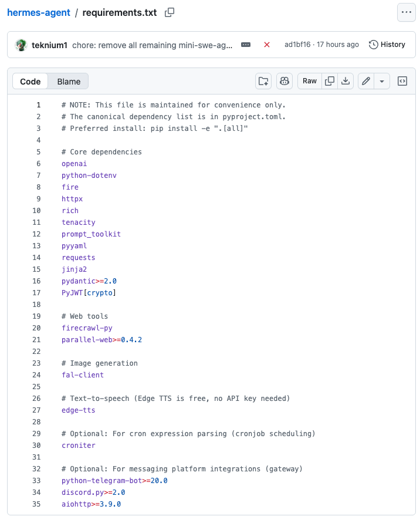Screen dimensions: 420x523
Task: Open the commit message link 'chore: remove all remaining'
Action: [153, 45]
